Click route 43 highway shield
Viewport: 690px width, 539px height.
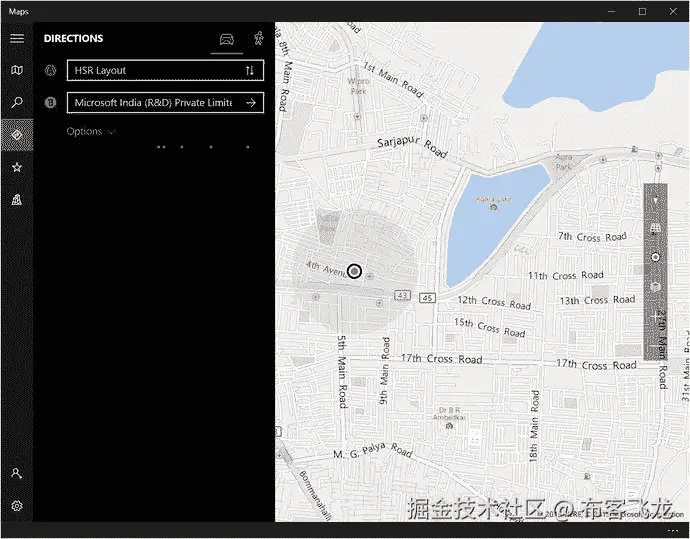pyautogui.click(x=402, y=295)
